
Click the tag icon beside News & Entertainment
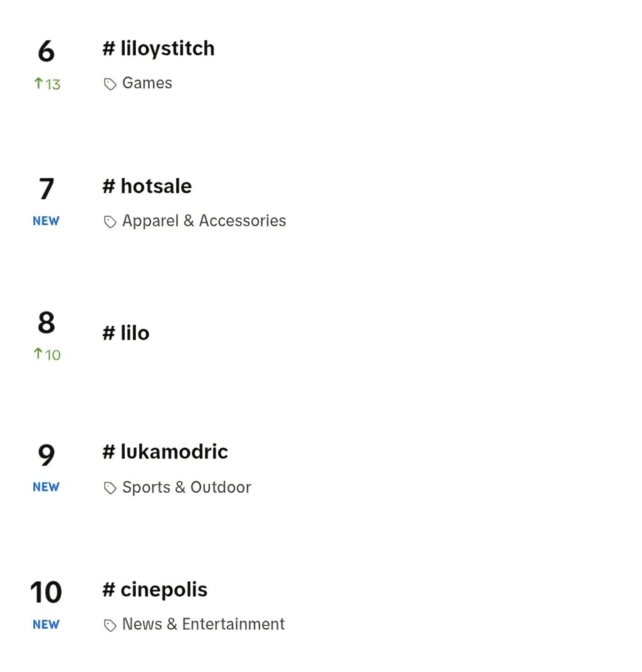(x=110, y=626)
